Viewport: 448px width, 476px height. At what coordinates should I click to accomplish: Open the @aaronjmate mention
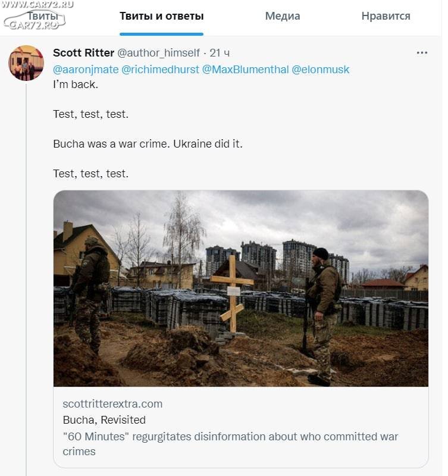[x=86, y=70]
